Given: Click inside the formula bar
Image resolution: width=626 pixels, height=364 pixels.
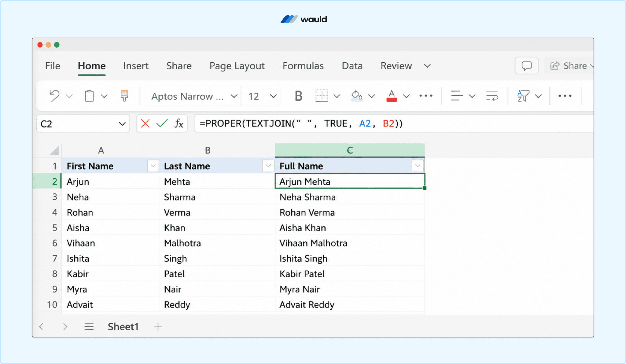Looking at the screenshot, I should point(394,123).
